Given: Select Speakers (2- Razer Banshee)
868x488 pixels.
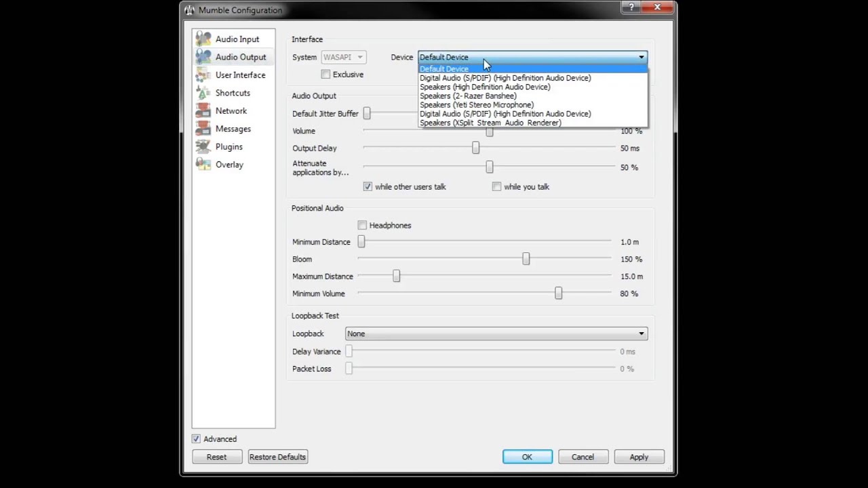Looking at the screenshot, I should coord(533,96).
